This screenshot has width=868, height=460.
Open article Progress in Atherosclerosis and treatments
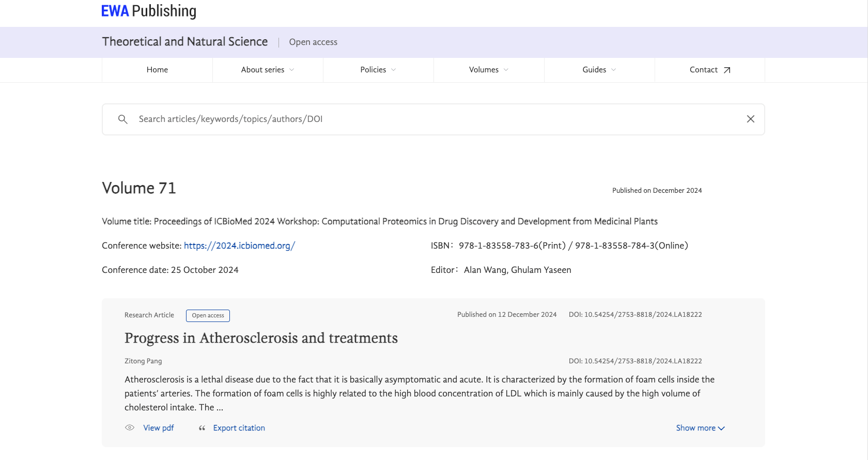(261, 338)
